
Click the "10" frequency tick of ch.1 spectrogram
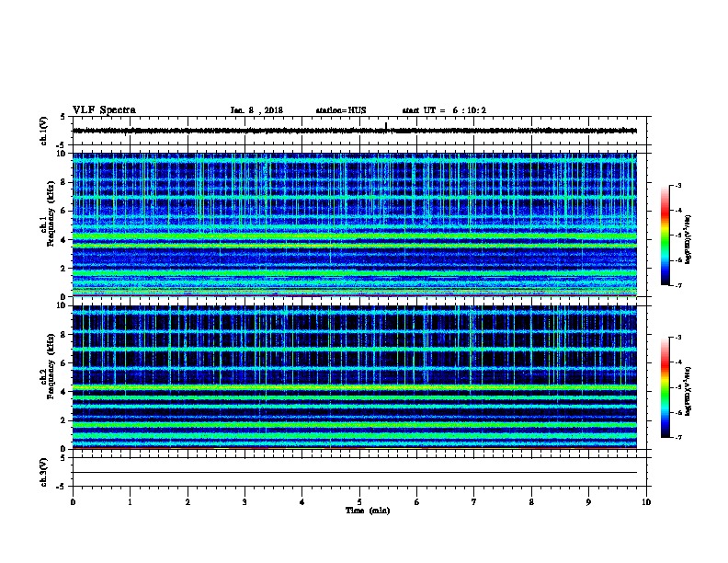(x=63, y=154)
